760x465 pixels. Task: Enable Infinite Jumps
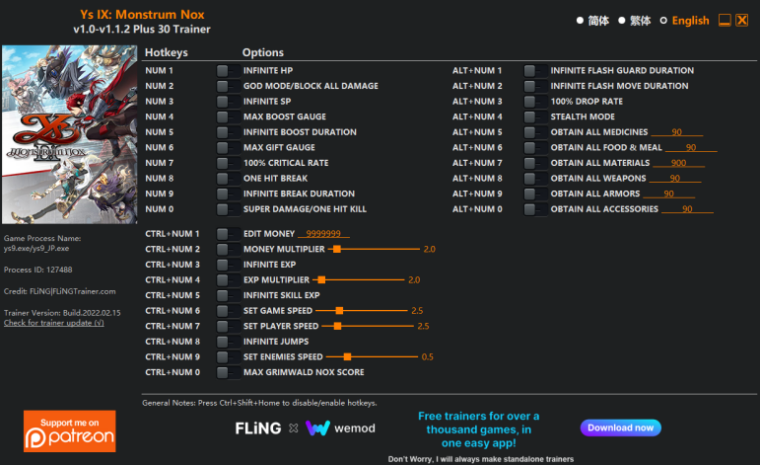click(x=228, y=342)
